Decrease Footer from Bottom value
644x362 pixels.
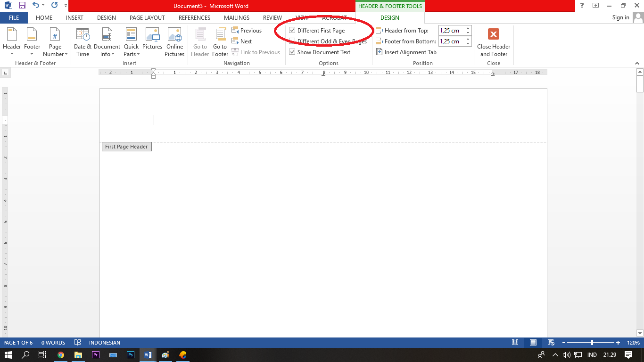[468, 44]
